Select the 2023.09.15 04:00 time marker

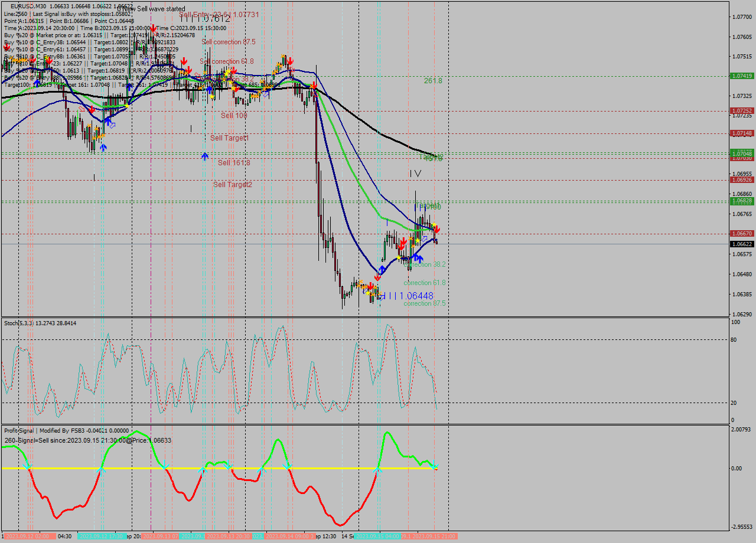[x=377, y=537]
